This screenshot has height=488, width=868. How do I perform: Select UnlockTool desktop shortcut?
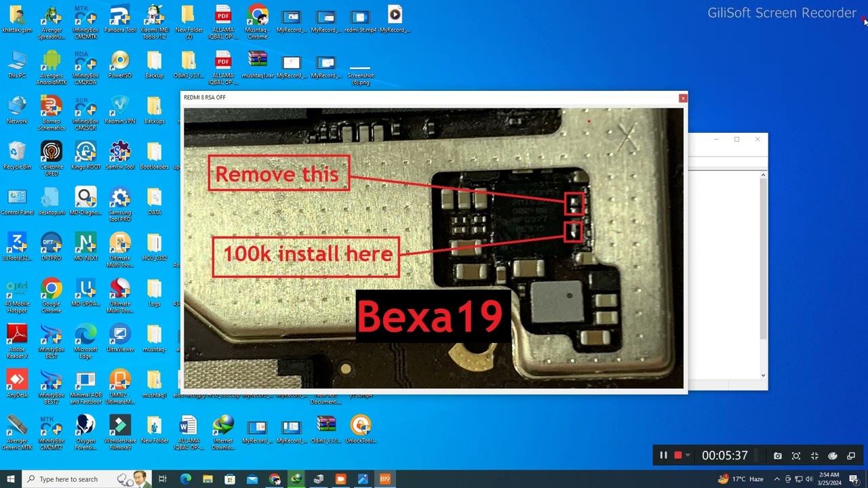click(x=360, y=430)
